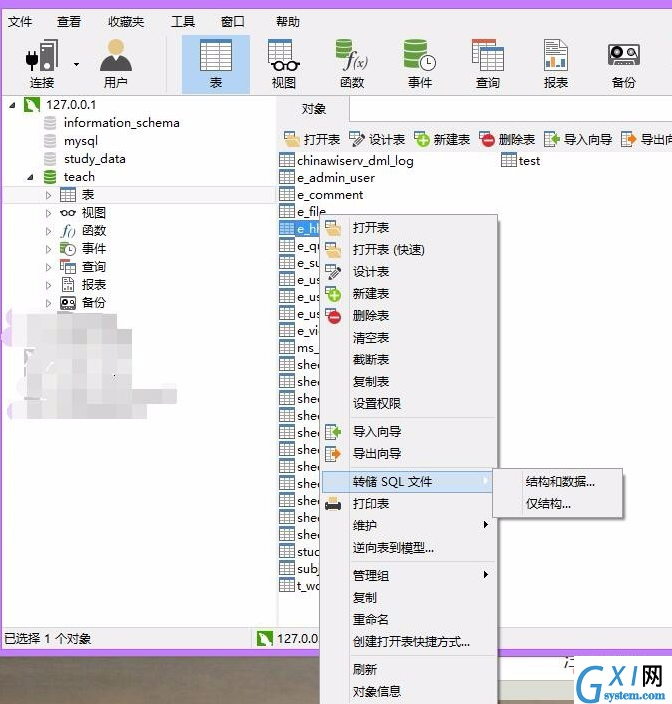Open the 维护 submenu
672x704 pixels.
click(x=409, y=525)
